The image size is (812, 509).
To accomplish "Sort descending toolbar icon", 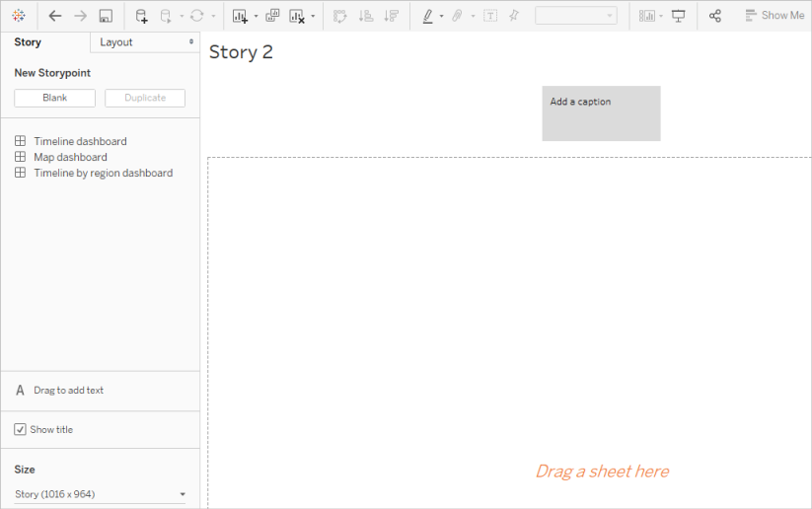I will tap(392, 16).
